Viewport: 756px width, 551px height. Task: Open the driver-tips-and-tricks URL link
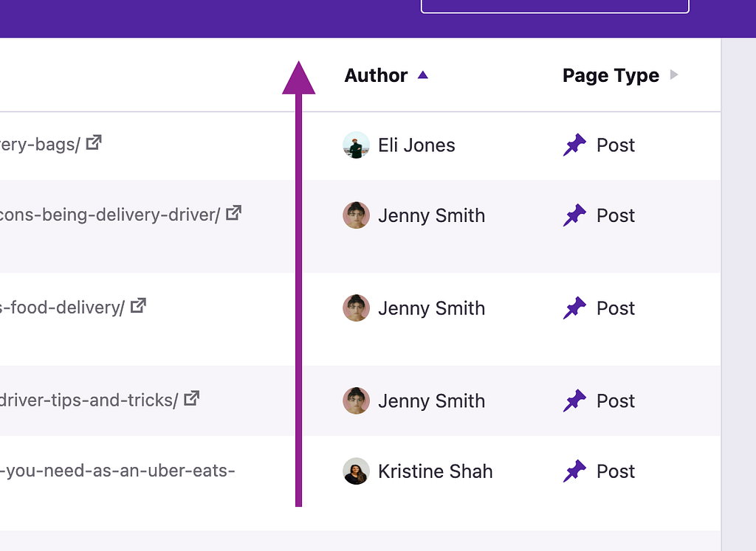[x=89, y=400]
